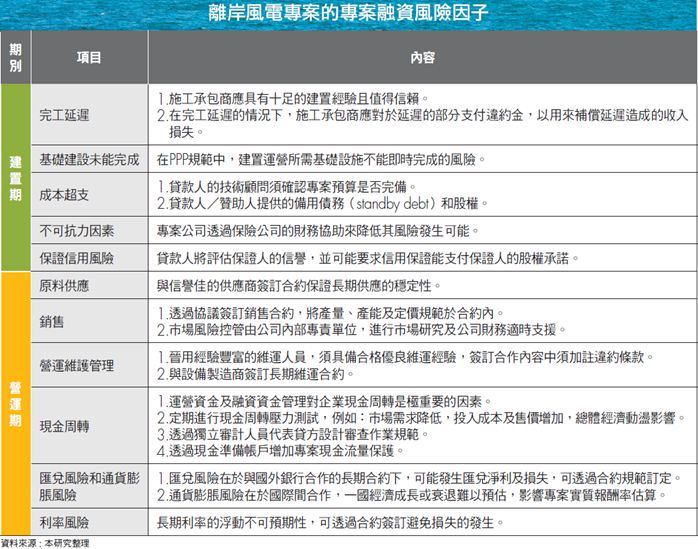
Task: Click the 不可抗力因素 item cell
Action: [77, 230]
